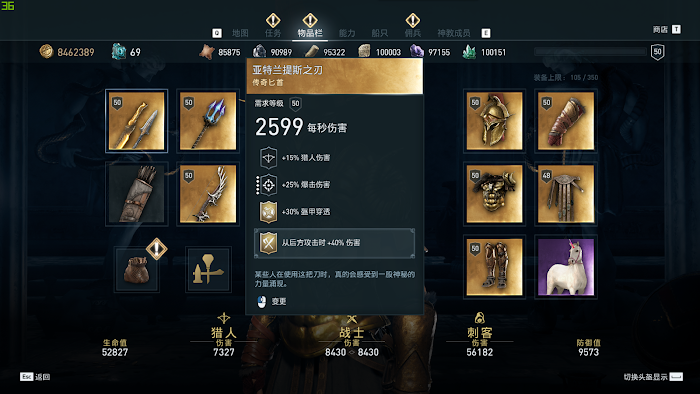
Task: Click the 商店 store button
Action: click(x=667, y=29)
